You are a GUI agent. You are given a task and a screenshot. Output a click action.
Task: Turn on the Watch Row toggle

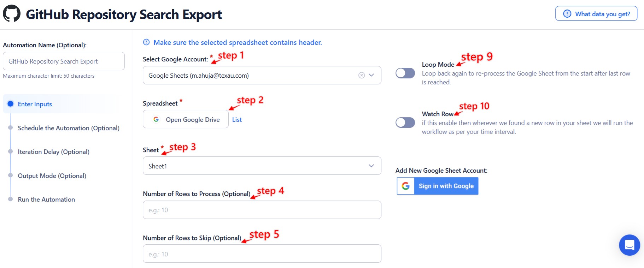click(405, 123)
